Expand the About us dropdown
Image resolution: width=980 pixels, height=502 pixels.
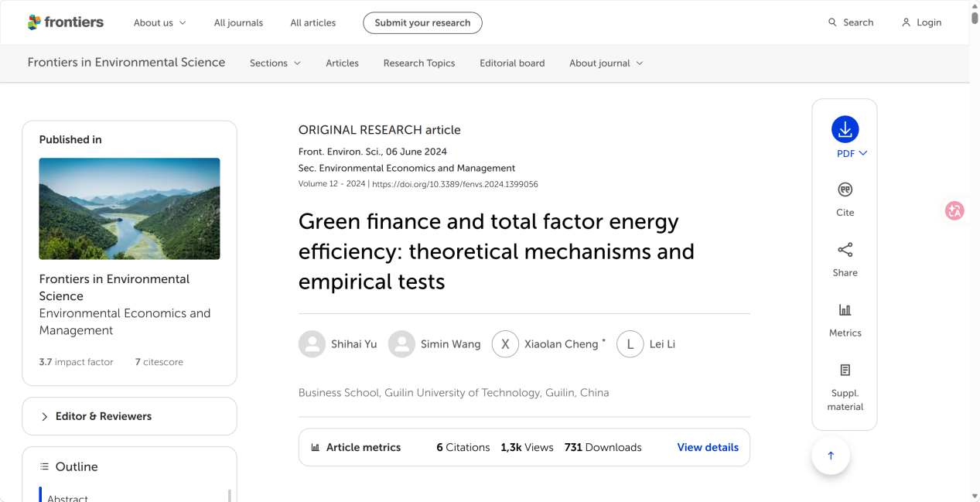point(159,23)
